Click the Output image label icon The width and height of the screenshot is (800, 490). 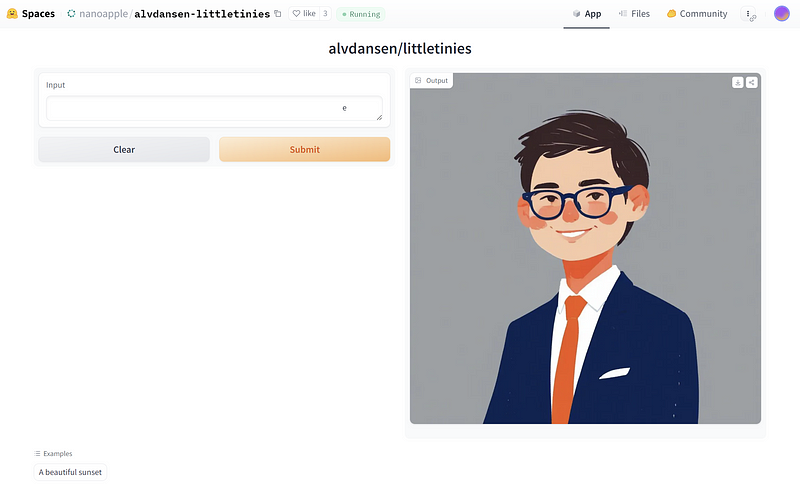pos(418,81)
